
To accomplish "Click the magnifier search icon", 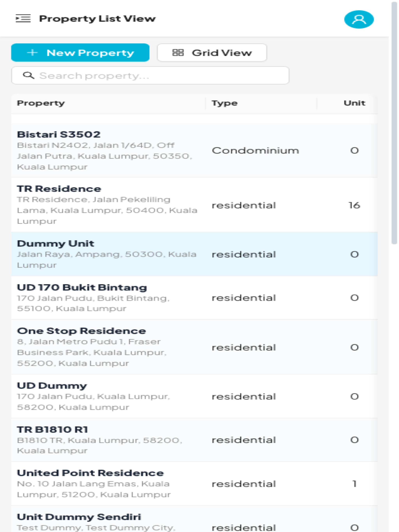I will pyautogui.click(x=28, y=76).
